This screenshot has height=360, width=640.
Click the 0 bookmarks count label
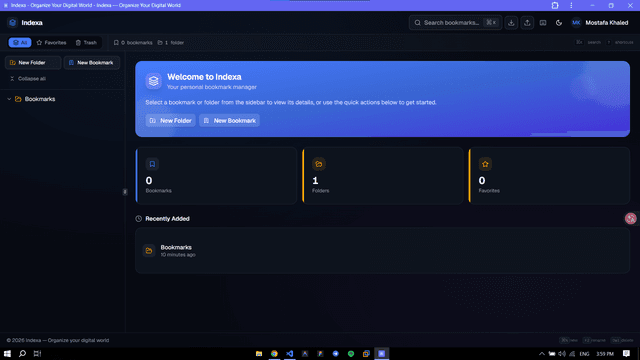[x=133, y=42]
